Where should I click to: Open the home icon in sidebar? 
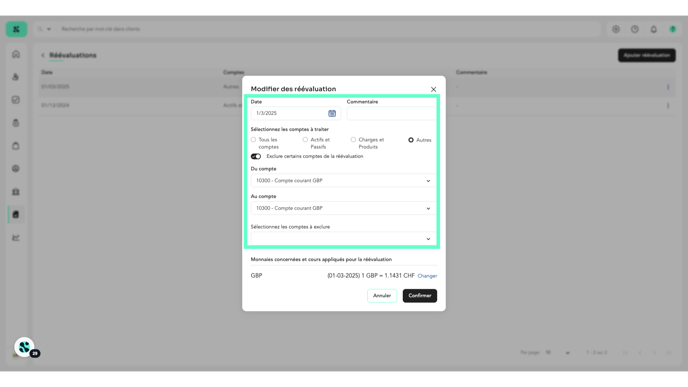coord(16,54)
